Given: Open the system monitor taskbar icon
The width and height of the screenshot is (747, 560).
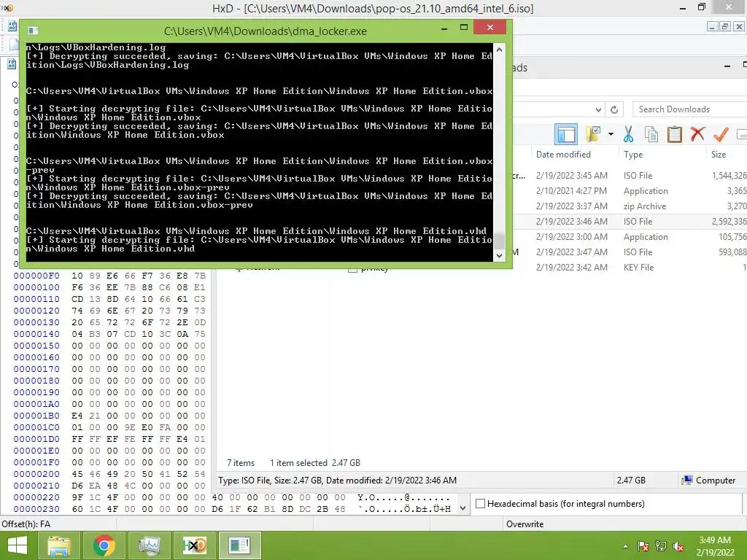Looking at the screenshot, I should pos(149,545).
